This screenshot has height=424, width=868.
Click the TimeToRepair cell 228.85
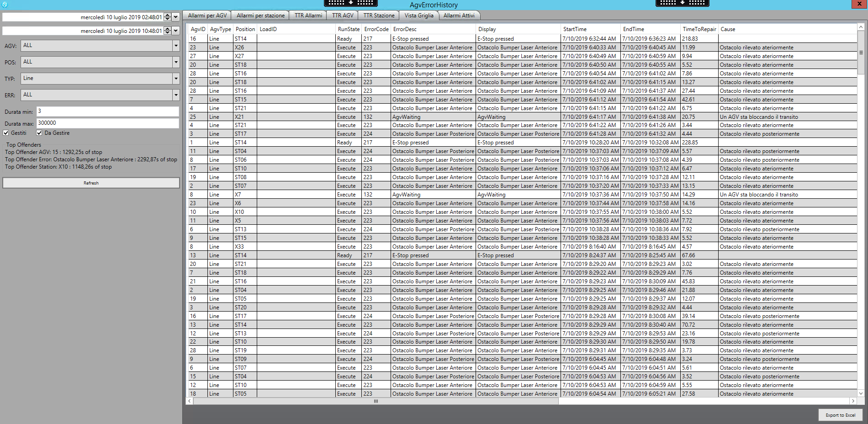coord(699,143)
